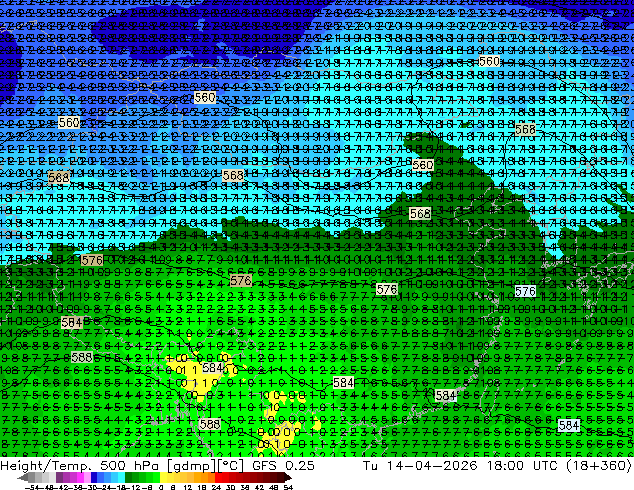Select the yellow swatch in the color legend
The height and width of the screenshot is (490, 634).
pyautogui.click(x=163, y=478)
